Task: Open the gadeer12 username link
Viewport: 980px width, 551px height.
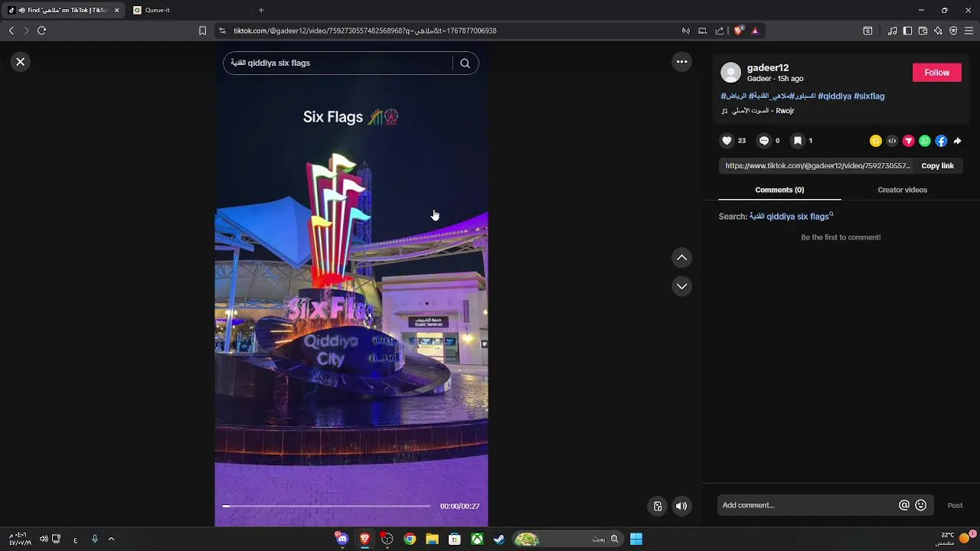Action: pyautogui.click(x=768, y=68)
